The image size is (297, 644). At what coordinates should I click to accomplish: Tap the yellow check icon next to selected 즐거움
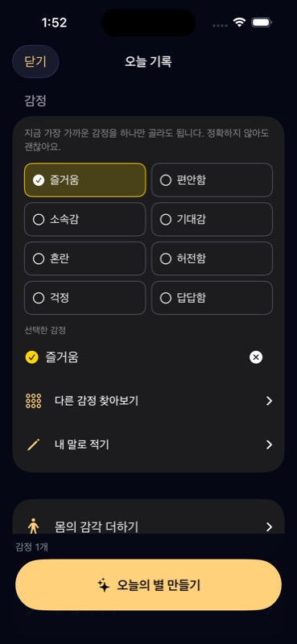coord(32,357)
